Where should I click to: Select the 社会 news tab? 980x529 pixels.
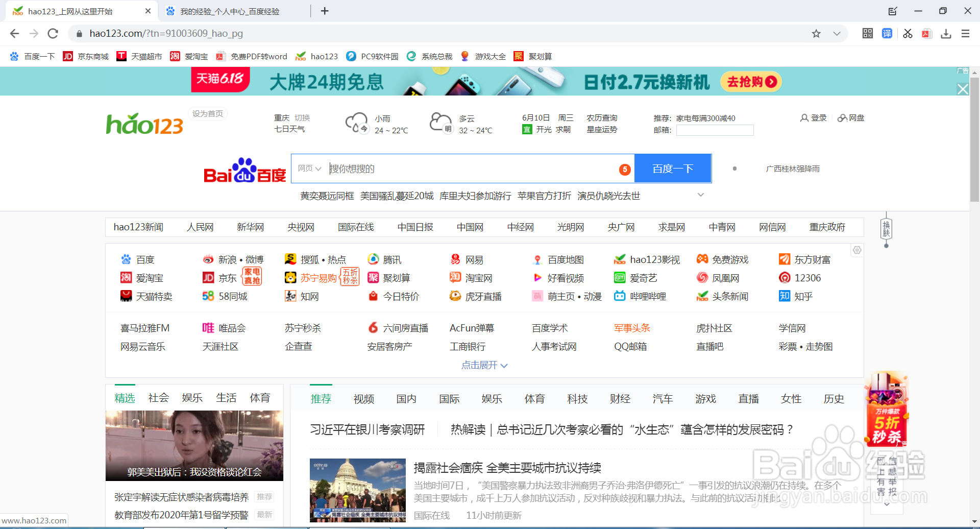point(158,398)
